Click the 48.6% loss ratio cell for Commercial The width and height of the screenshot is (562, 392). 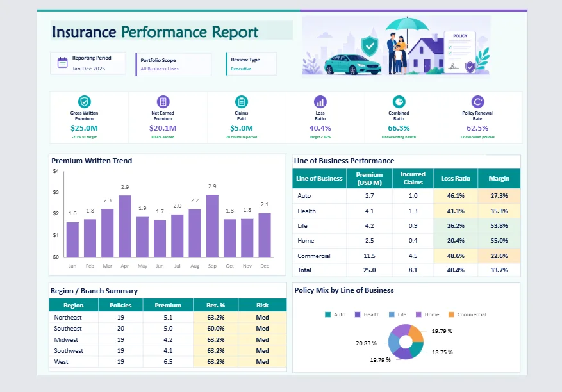click(x=456, y=256)
